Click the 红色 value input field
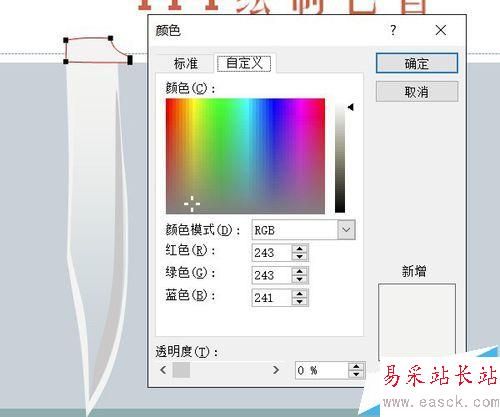 coord(272,253)
